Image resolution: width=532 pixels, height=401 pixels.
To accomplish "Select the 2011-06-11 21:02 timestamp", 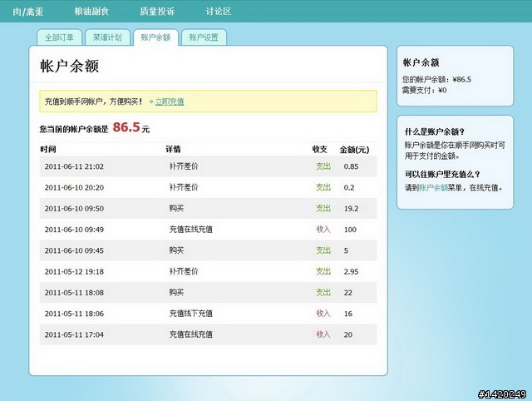I will [74, 166].
